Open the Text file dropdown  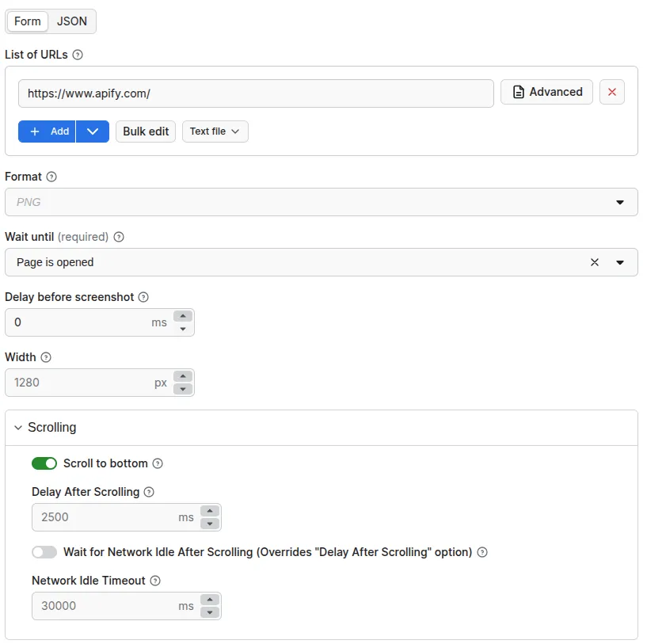[215, 131]
